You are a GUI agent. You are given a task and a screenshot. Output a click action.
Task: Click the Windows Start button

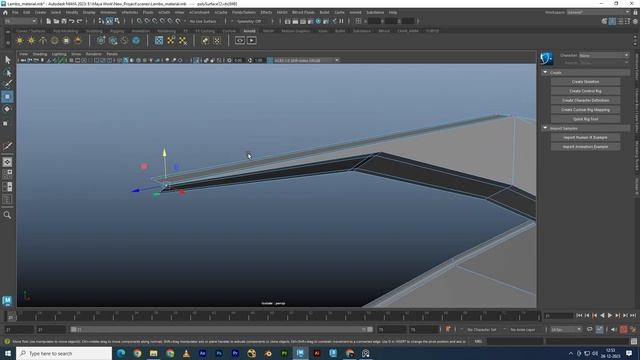[8, 353]
